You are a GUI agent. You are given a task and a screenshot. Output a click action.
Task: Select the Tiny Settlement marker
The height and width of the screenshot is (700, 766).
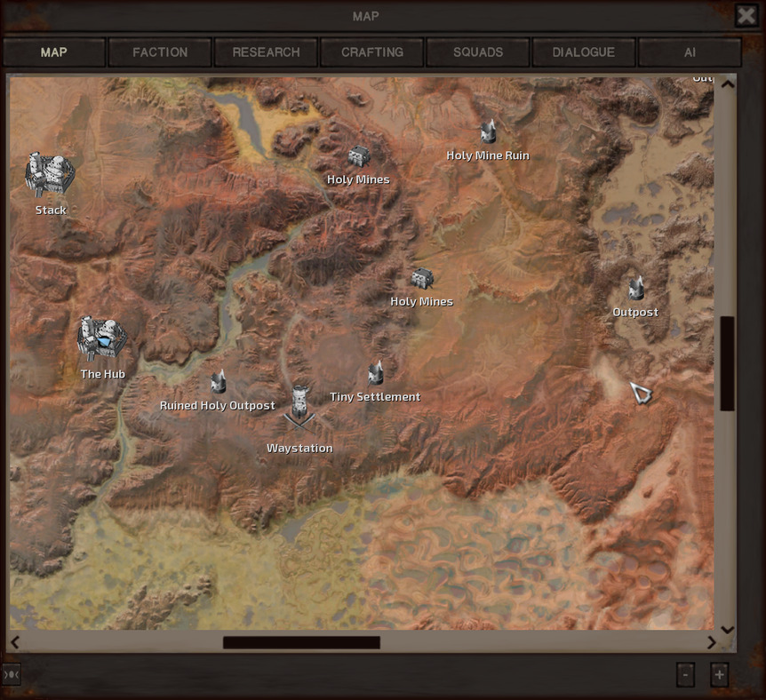coord(375,373)
